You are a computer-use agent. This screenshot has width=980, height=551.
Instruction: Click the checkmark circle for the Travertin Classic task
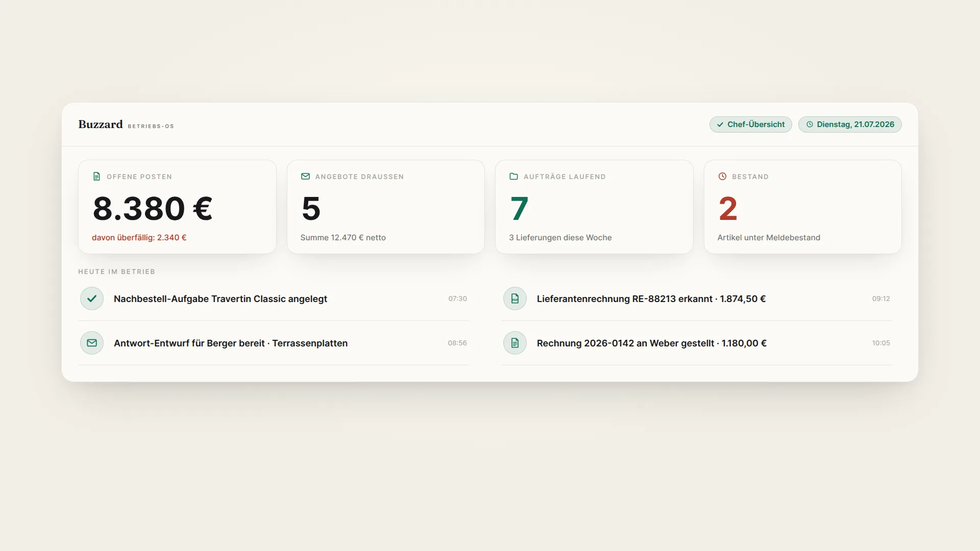(x=92, y=298)
